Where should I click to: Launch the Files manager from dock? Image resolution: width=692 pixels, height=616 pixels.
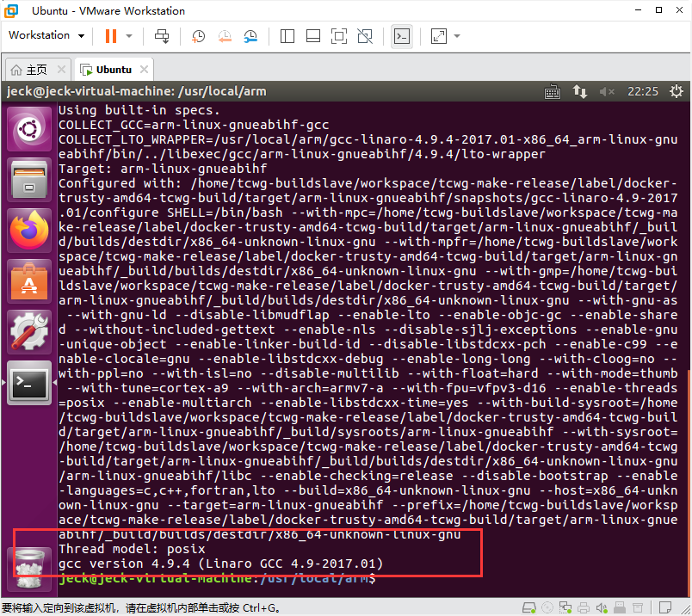[29, 180]
